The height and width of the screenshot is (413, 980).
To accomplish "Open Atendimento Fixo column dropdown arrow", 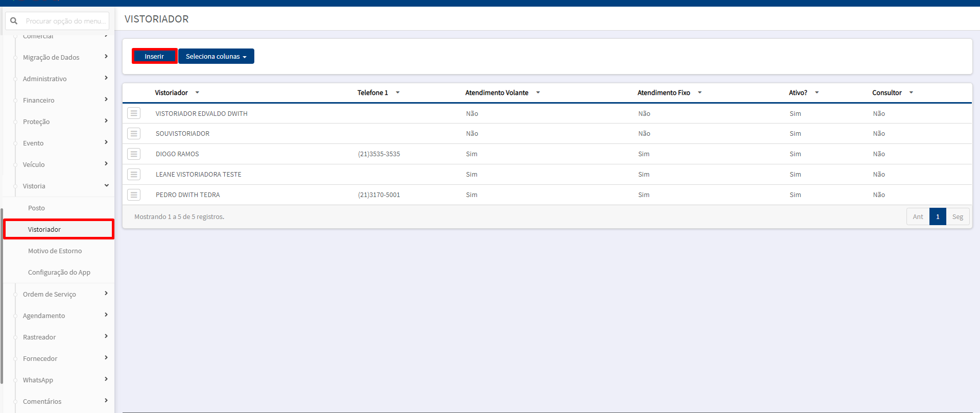I will 700,92.
